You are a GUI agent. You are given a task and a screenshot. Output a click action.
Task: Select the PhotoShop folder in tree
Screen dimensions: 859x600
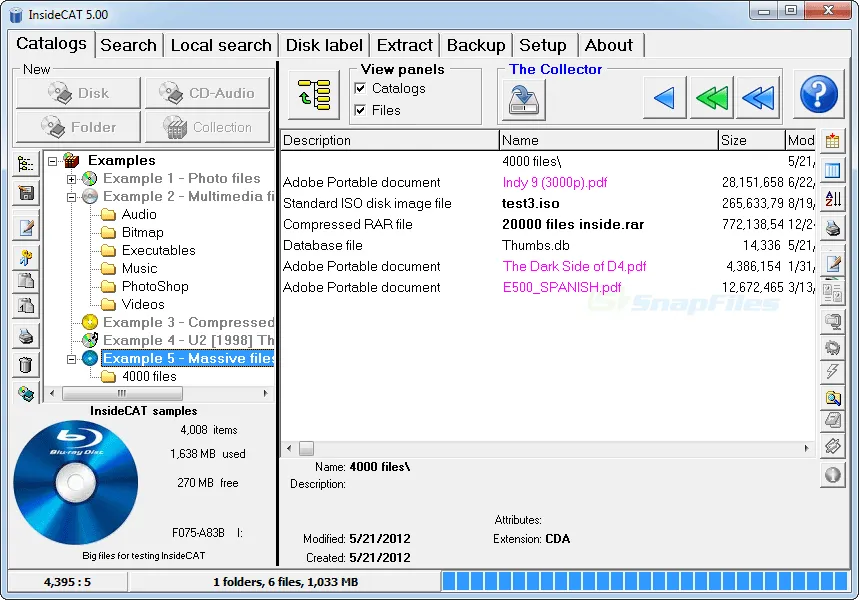[154, 287]
